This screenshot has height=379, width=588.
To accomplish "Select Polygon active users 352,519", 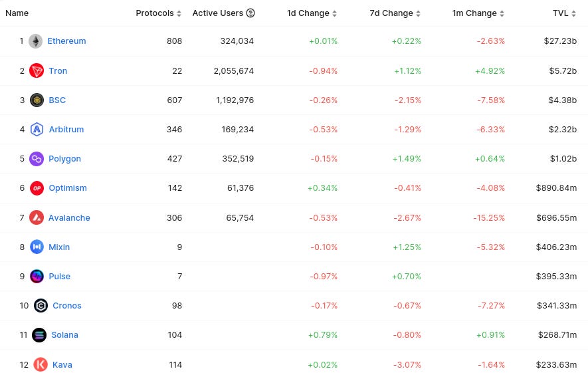I will [x=238, y=159].
